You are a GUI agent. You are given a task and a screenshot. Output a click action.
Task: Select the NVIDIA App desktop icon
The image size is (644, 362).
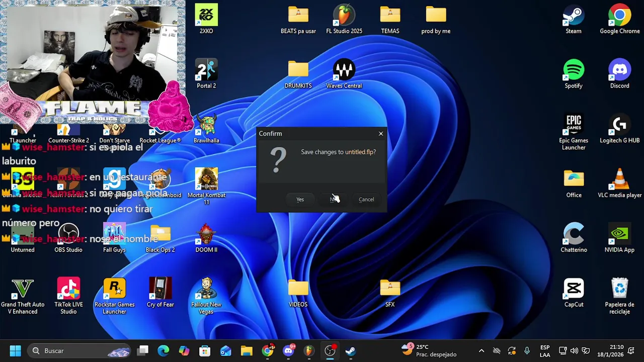pyautogui.click(x=620, y=238)
